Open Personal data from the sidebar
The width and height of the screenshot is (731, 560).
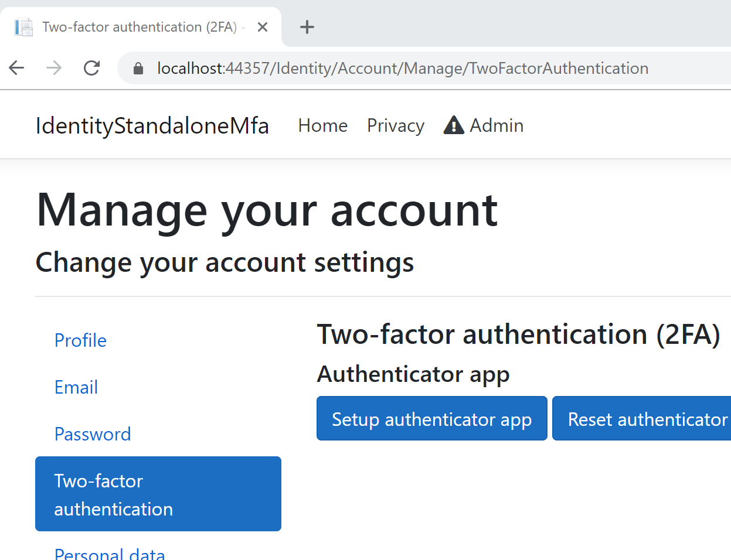pos(109,553)
